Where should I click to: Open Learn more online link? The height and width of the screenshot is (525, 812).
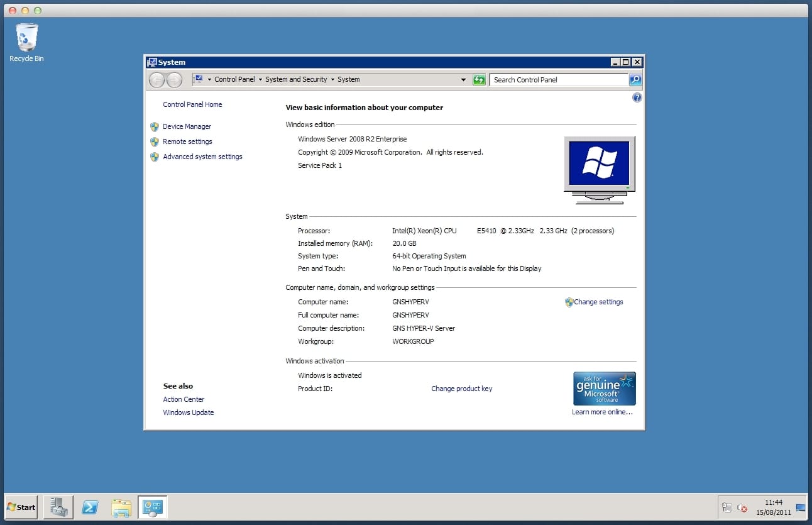(602, 412)
